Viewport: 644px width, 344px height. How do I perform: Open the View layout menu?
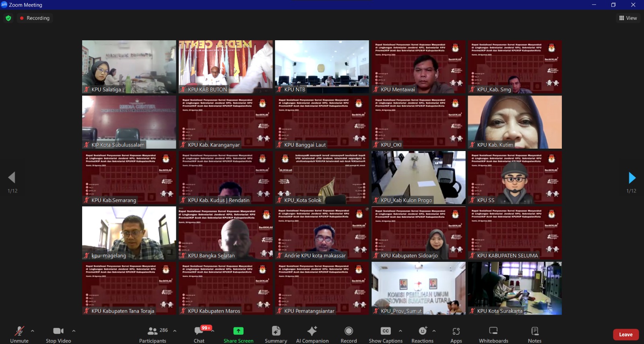628,18
